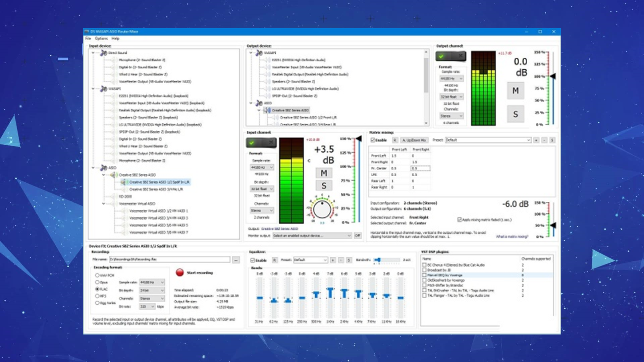Mute output channel with its M button
Screen dimensions: 644x362
click(x=516, y=91)
